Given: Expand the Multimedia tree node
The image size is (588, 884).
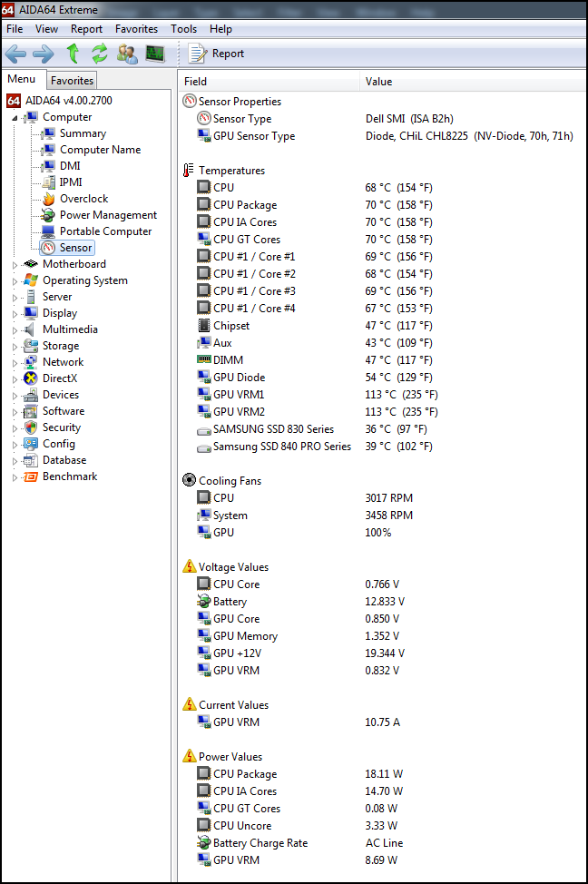Looking at the screenshot, I should [15, 329].
